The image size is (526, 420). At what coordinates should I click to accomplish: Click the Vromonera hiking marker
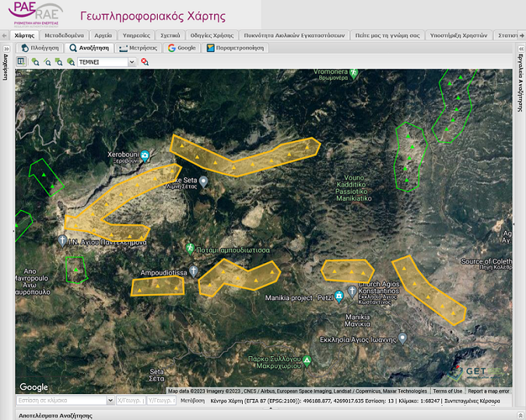(353, 73)
